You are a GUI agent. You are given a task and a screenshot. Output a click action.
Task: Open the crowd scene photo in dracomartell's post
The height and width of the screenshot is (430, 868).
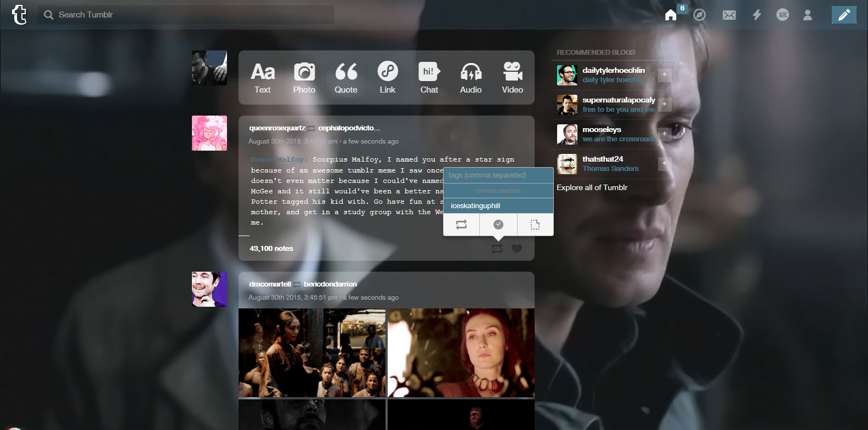point(312,353)
